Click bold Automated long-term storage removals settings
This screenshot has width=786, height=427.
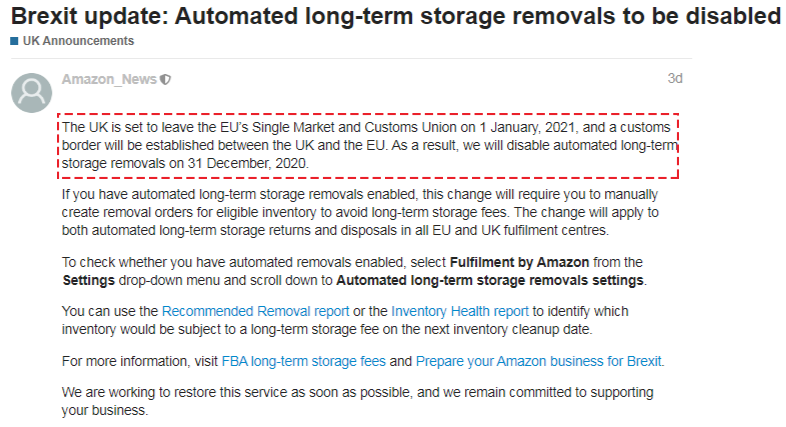point(490,279)
